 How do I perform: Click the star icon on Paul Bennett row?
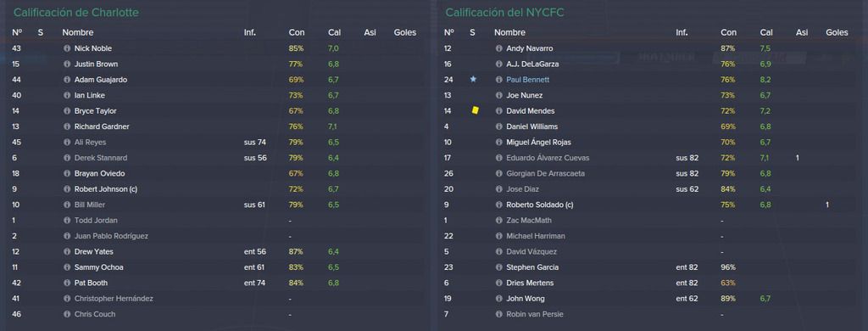click(473, 79)
